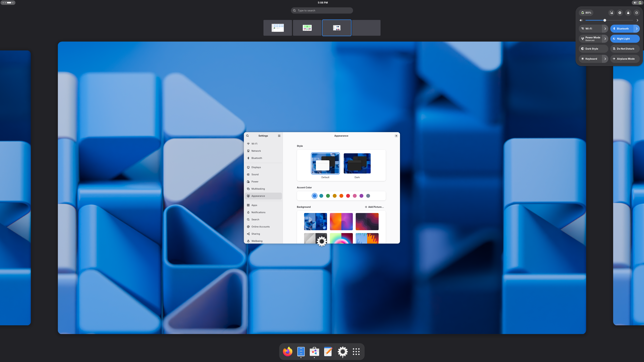Screen dimensions: 644x362
Task: Open the Text Editor dock icon
Action: 328,351
